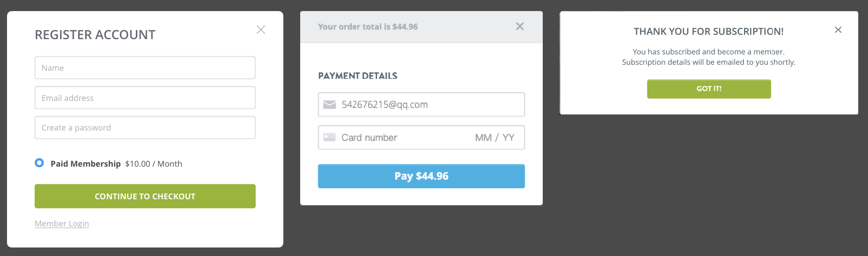Viewport: 868px width, 256px height.
Task: Click the credit card icon
Action: (x=329, y=138)
